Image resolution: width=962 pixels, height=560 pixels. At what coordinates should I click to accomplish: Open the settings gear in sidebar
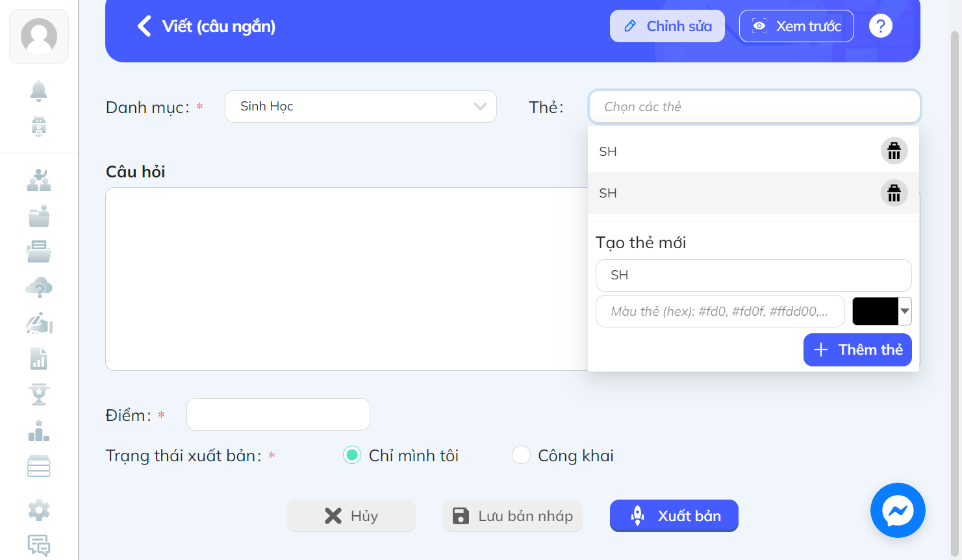(x=39, y=510)
